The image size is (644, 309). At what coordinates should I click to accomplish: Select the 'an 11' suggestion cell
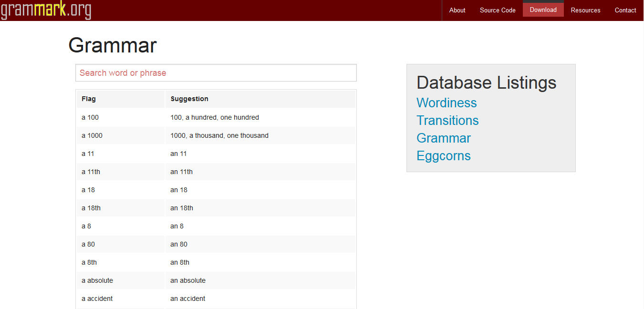pyautogui.click(x=260, y=154)
